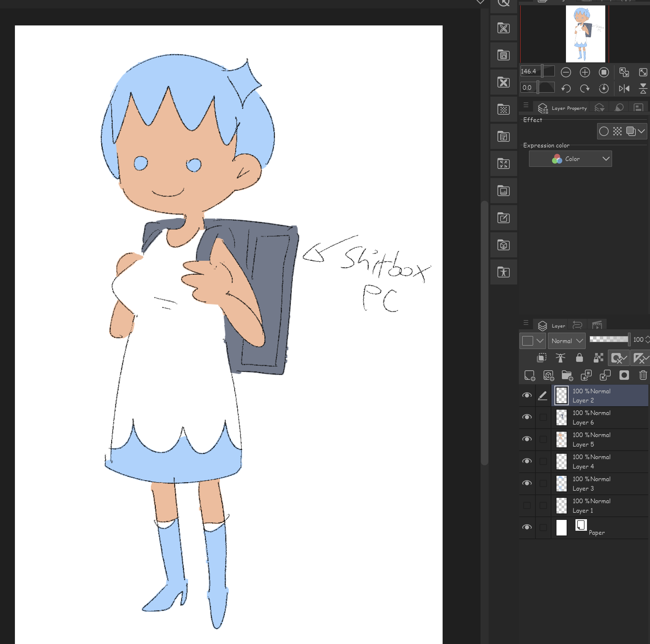This screenshot has height=644, width=650.
Task: Hide Layer 5 with its eye icon
Action: [527, 439]
